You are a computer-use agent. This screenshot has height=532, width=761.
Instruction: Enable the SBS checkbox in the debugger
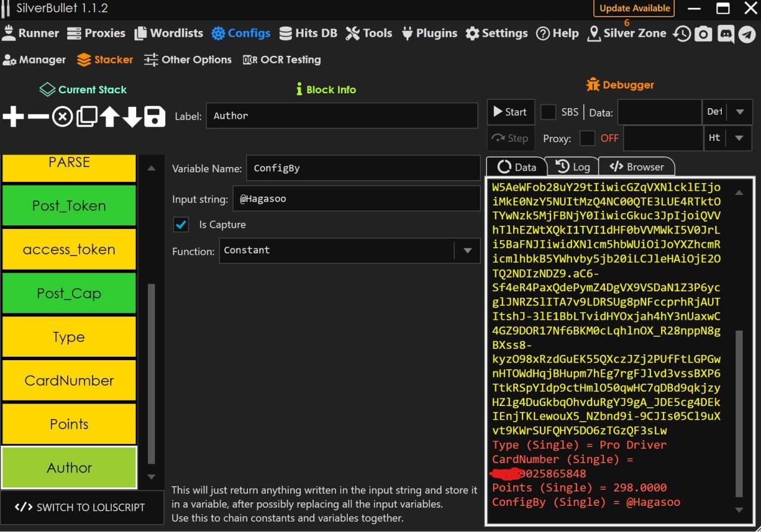548,112
